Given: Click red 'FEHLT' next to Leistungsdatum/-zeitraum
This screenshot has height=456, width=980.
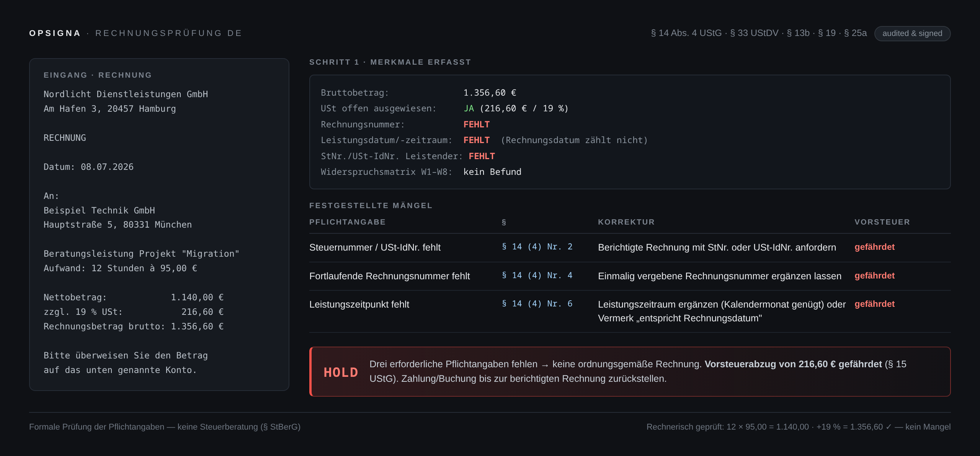Looking at the screenshot, I should pyautogui.click(x=477, y=140).
